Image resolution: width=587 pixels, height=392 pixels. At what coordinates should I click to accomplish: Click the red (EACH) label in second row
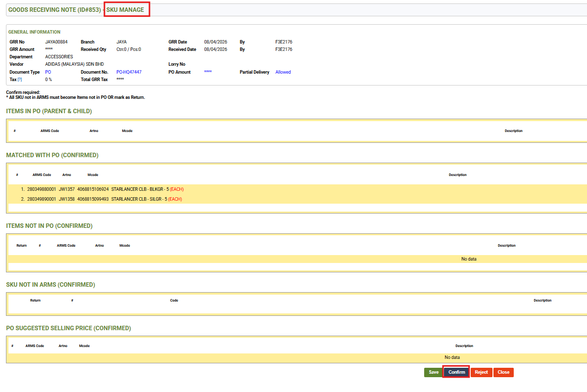coord(175,199)
